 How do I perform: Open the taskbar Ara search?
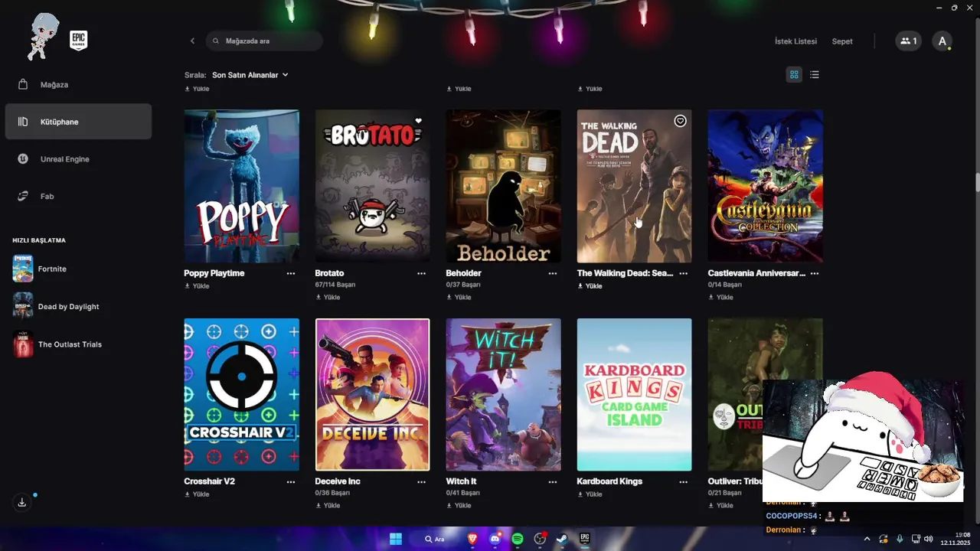(435, 539)
